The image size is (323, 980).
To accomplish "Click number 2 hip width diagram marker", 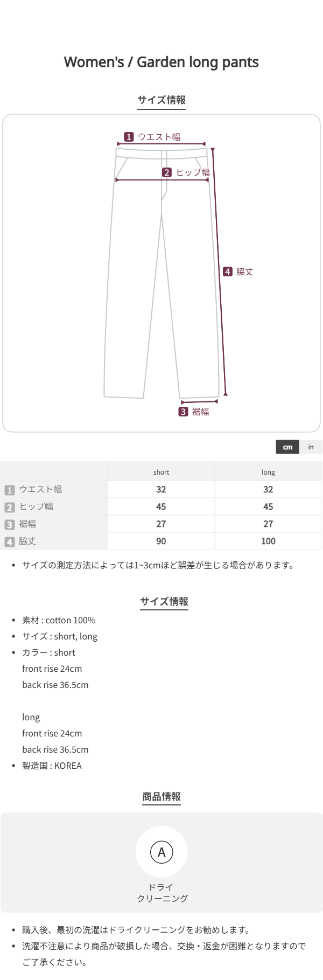I will [167, 172].
